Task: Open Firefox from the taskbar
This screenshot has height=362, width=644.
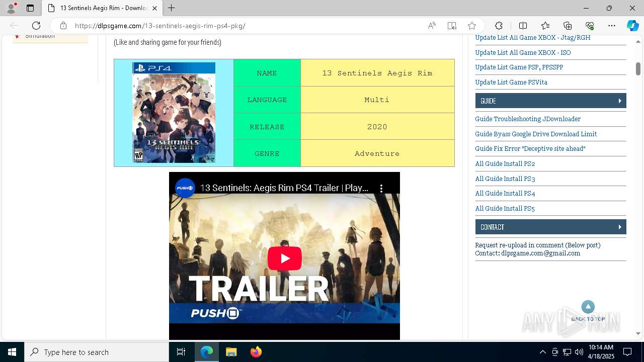Action: pos(256,352)
